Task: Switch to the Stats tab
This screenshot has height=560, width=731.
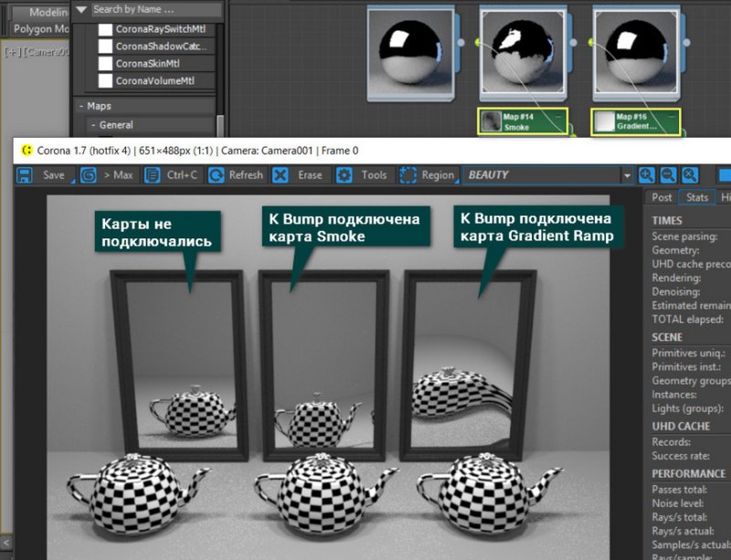Action: point(697,197)
